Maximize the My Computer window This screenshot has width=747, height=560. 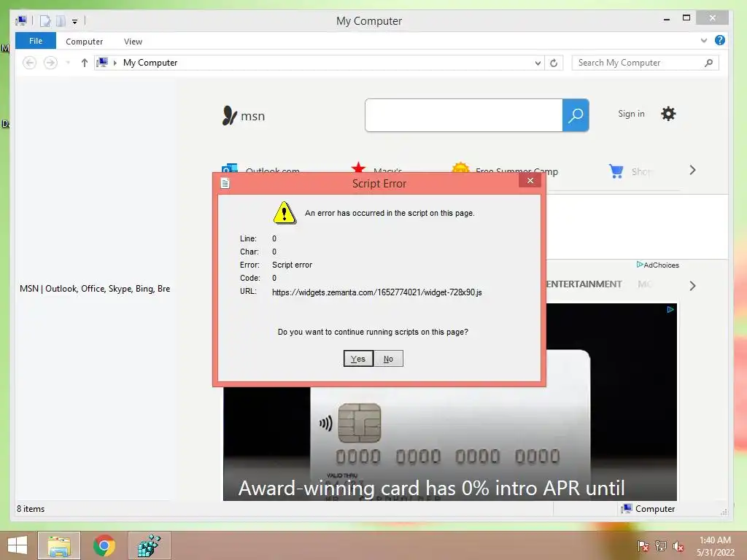click(x=686, y=18)
